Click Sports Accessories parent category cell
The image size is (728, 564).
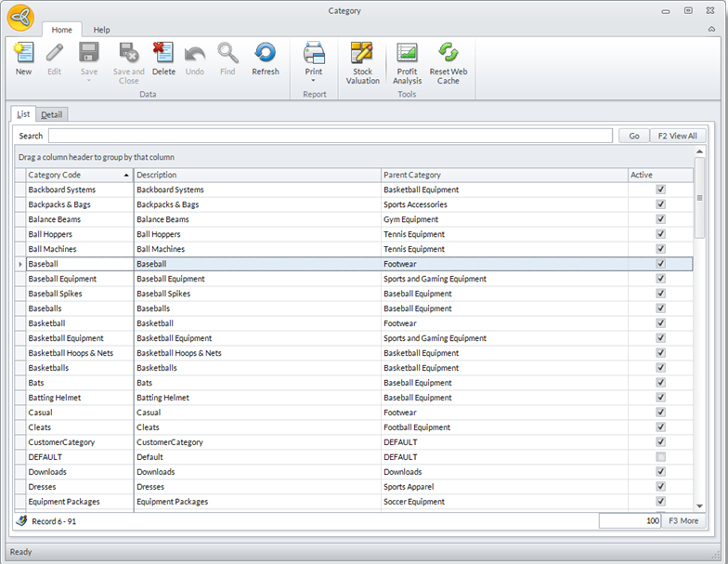pos(504,204)
